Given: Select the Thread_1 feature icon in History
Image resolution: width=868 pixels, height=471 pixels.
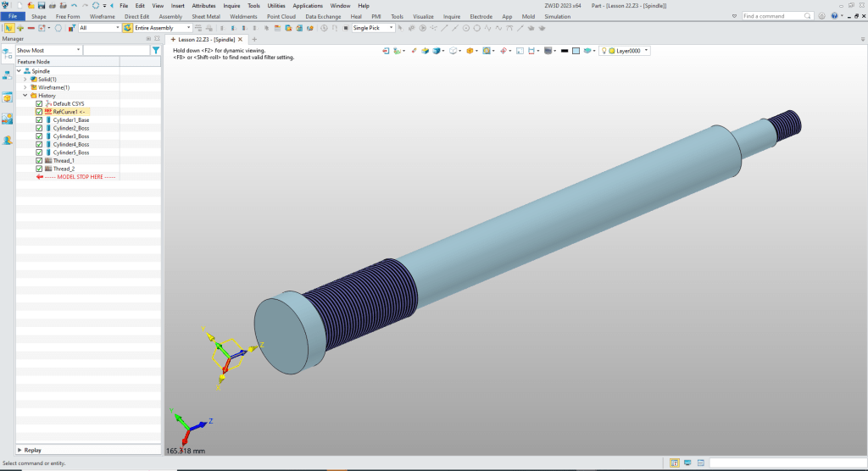Looking at the screenshot, I should [x=48, y=160].
